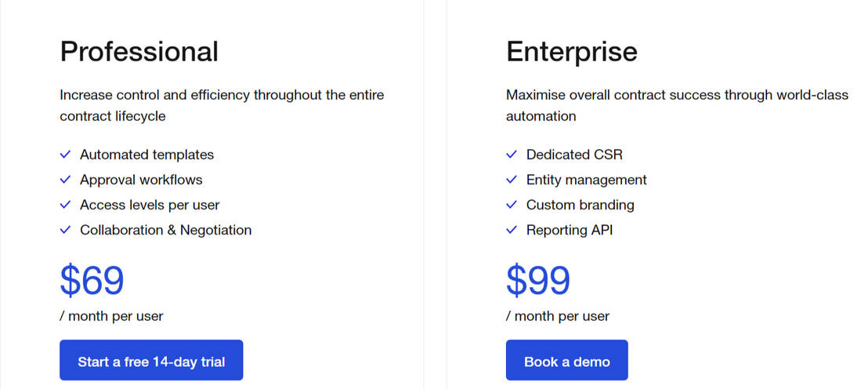Click the $99 price

[538, 280]
